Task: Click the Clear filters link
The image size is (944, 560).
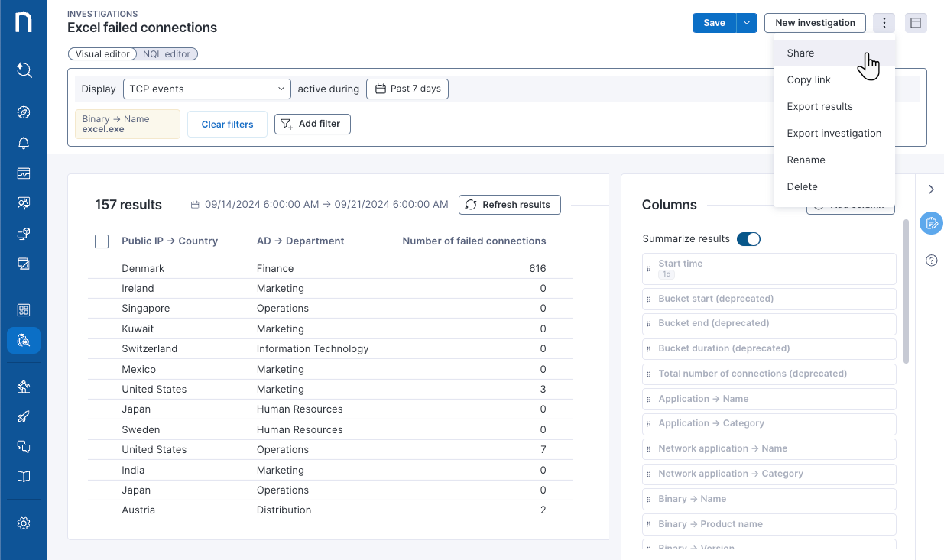Action: tap(227, 125)
